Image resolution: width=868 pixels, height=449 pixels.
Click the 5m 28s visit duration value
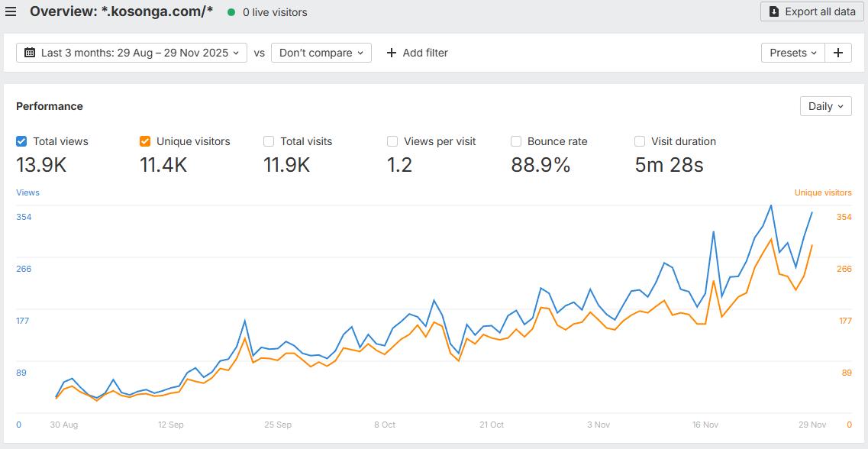point(670,165)
